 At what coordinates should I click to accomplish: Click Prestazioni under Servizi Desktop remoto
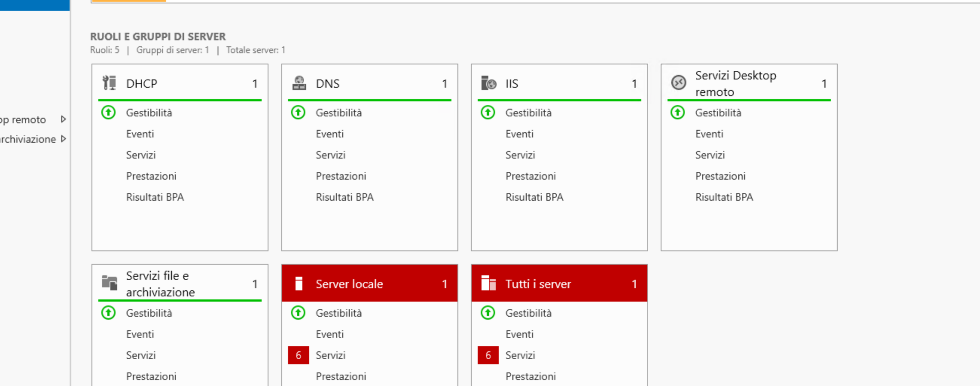(x=721, y=176)
